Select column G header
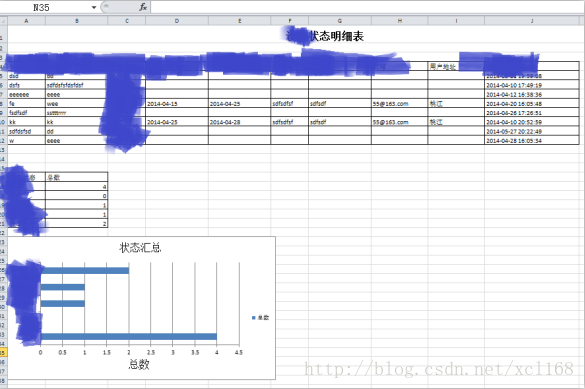Image resolution: width=585 pixels, height=389 pixels. point(340,21)
